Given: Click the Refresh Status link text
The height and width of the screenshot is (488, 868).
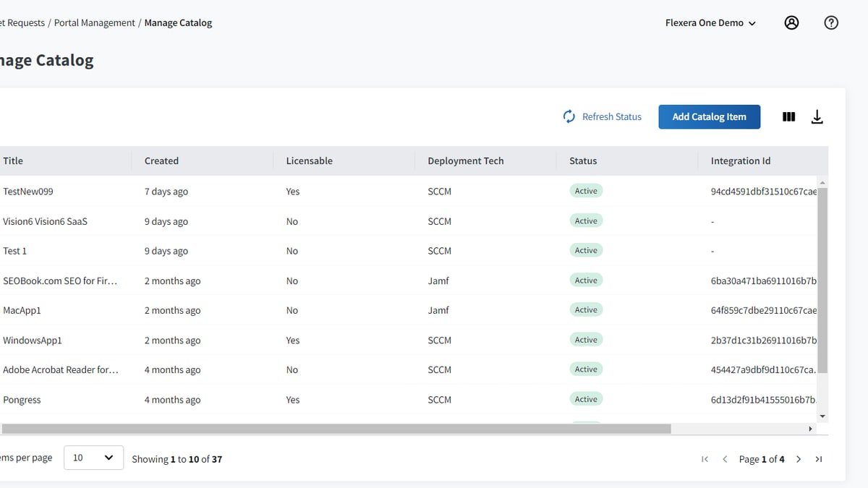Looking at the screenshot, I should 612,116.
